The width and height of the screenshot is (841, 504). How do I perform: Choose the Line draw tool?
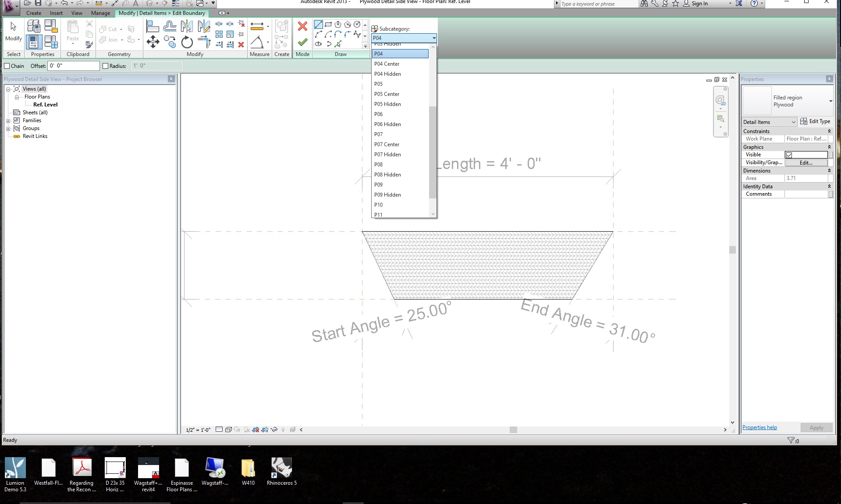point(319,25)
